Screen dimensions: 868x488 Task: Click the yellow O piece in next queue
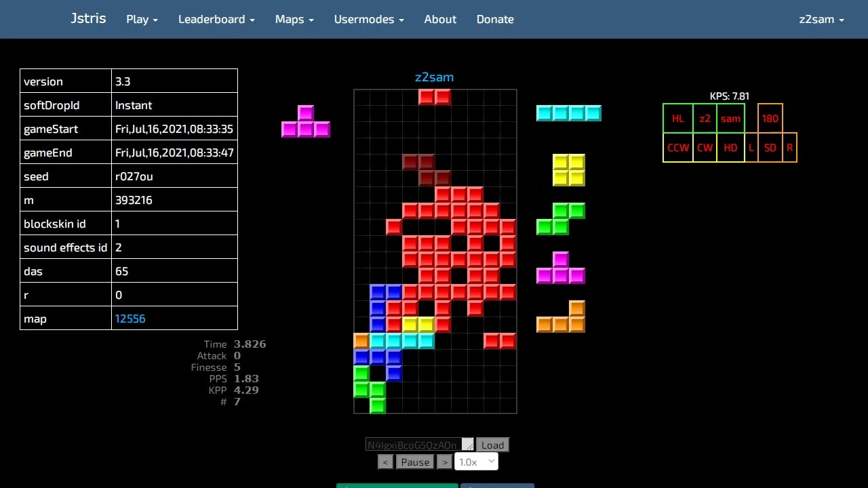click(569, 170)
